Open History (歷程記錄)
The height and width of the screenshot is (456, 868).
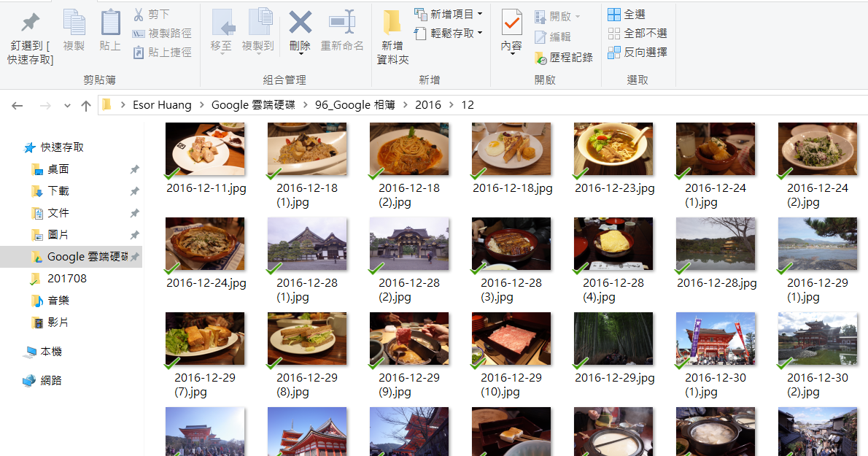564,57
